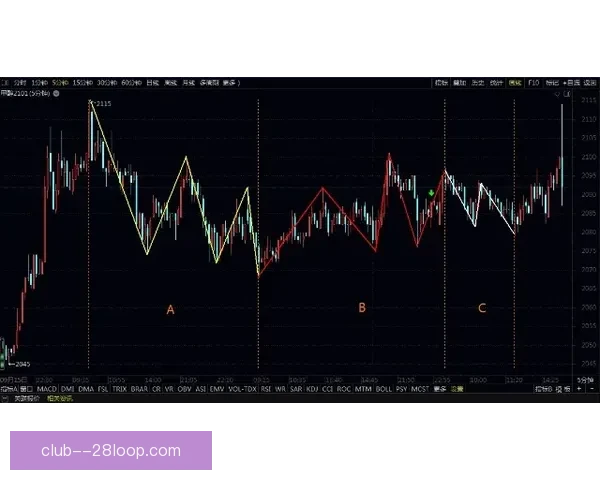Select the PSY indicator
Viewport: 600px width, 480px height.
click(401, 389)
